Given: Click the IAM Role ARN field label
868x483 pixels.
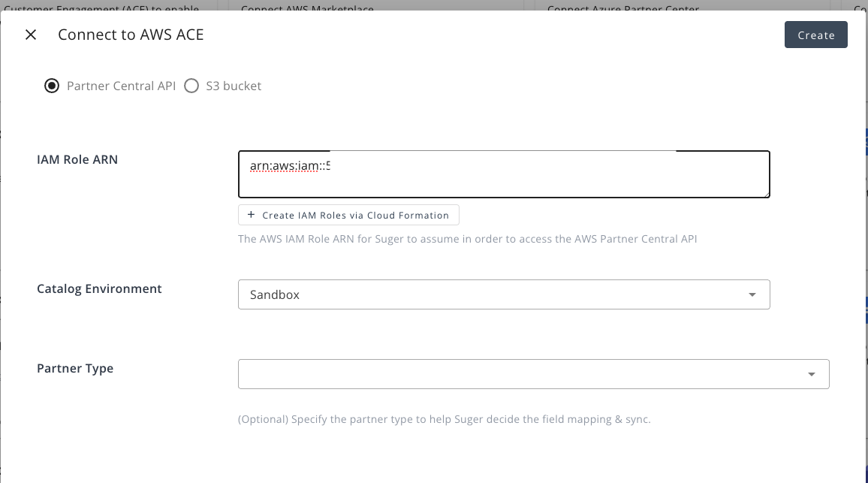Looking at the screenshot, I should 77,159.
